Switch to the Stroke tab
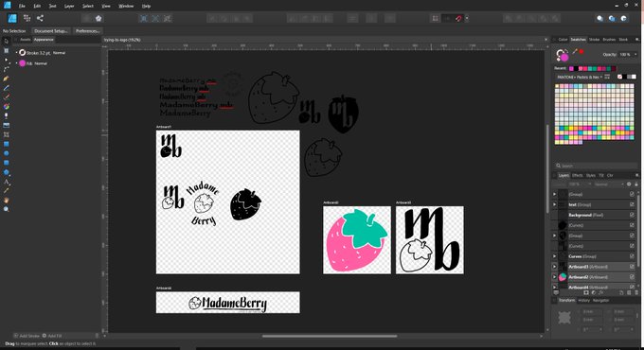Screen dimensions: 644x350 (594, 40)
